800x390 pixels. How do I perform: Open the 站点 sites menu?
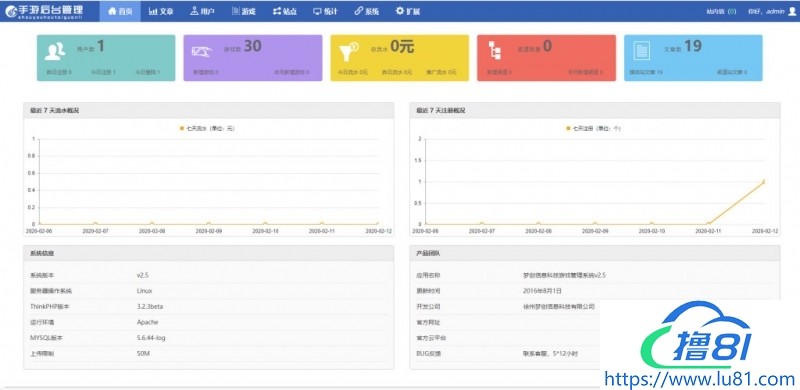click(284, 11)
